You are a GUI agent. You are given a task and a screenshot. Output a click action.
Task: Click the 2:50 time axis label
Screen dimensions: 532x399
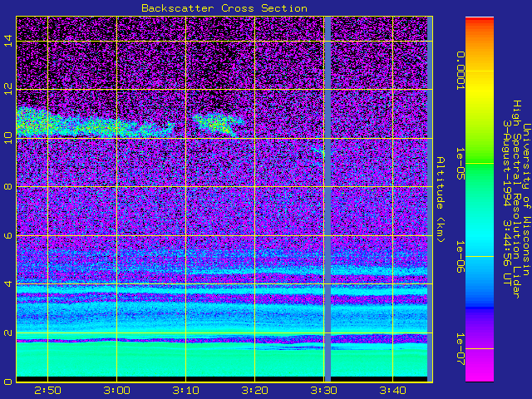tap(47, 391)
